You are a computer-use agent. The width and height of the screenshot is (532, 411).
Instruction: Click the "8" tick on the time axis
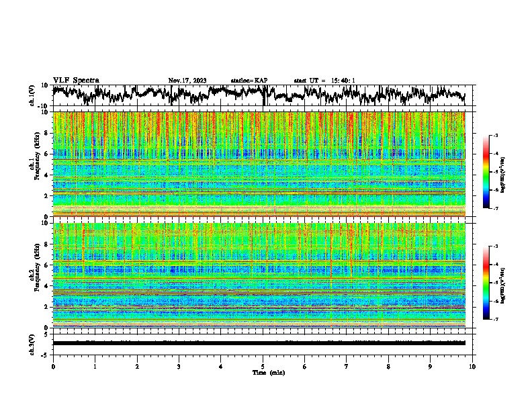click(x=388, y=367)
